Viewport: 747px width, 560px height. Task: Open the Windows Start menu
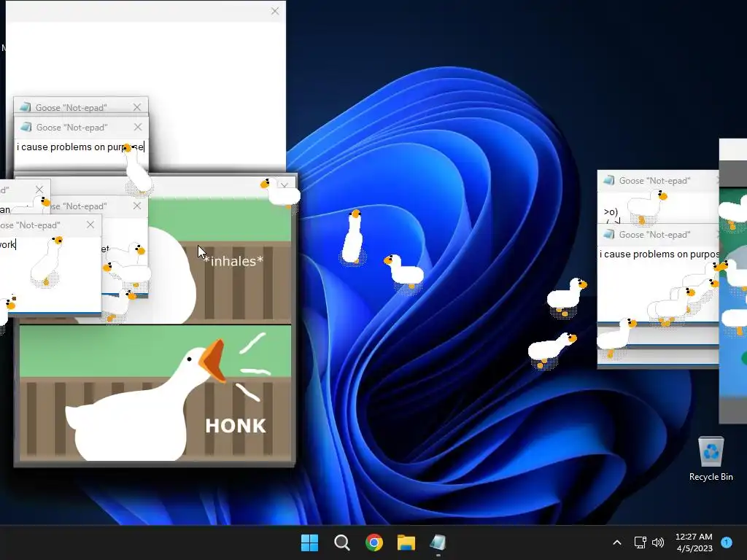[309, 542]
